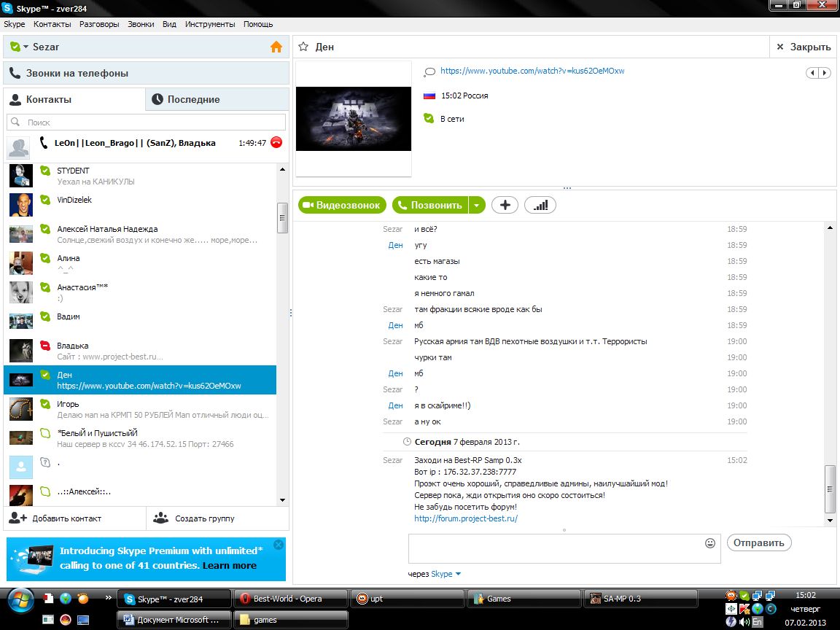
Task: Open SA-MP 0.3 taskbar item
Action: pyautogui.click(x=640, y=599)
